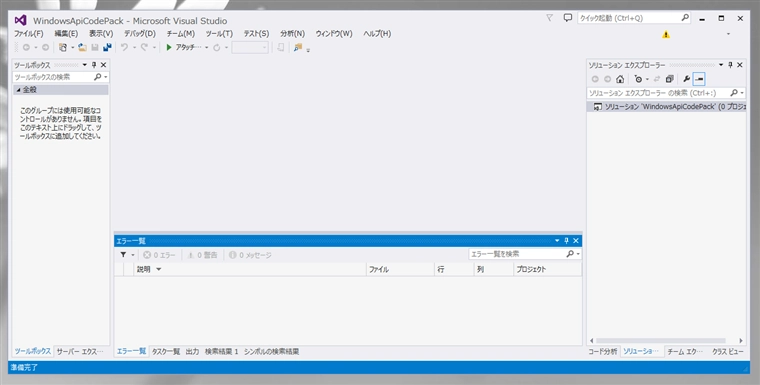Image resolution: width=760 pixels, height=385 pixels.
Task: Start debugging with the green play icon
Action: [169, 48]
